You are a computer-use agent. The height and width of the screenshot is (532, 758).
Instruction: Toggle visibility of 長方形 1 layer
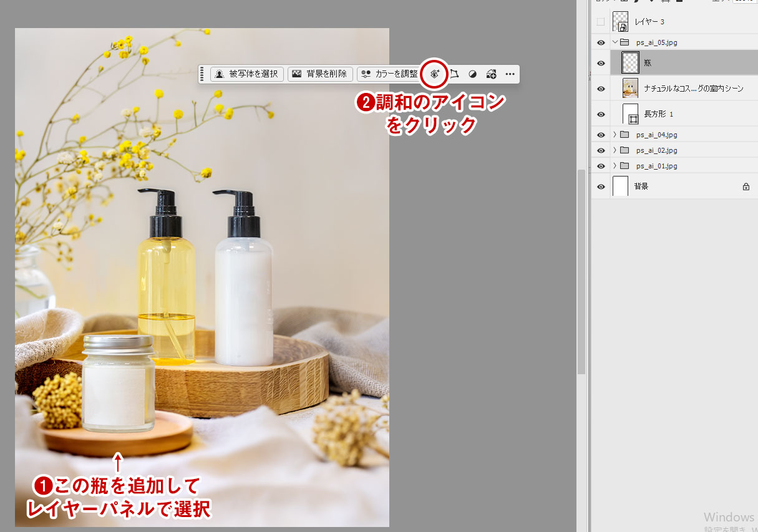pyautogui.click(x=601, y=114)
